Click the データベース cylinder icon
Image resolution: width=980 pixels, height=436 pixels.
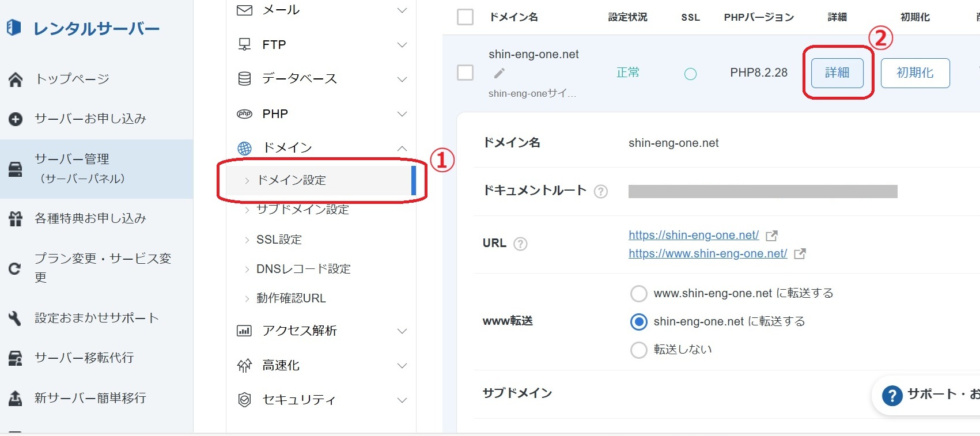(245, 79)
